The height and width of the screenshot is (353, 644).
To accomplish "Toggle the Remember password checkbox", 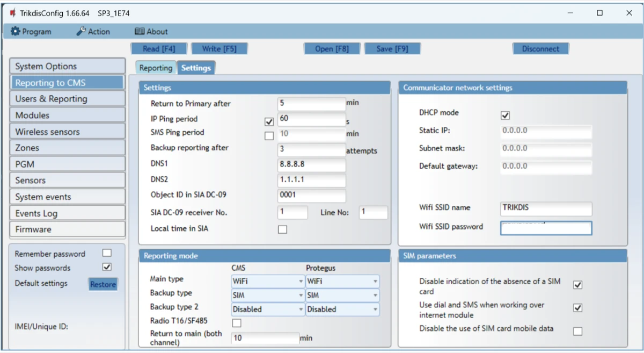I will point(107,253).
